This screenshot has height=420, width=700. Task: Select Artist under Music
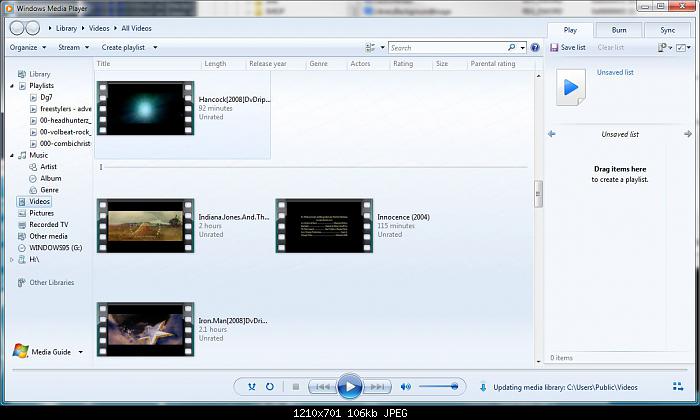[x=48, y=167]
